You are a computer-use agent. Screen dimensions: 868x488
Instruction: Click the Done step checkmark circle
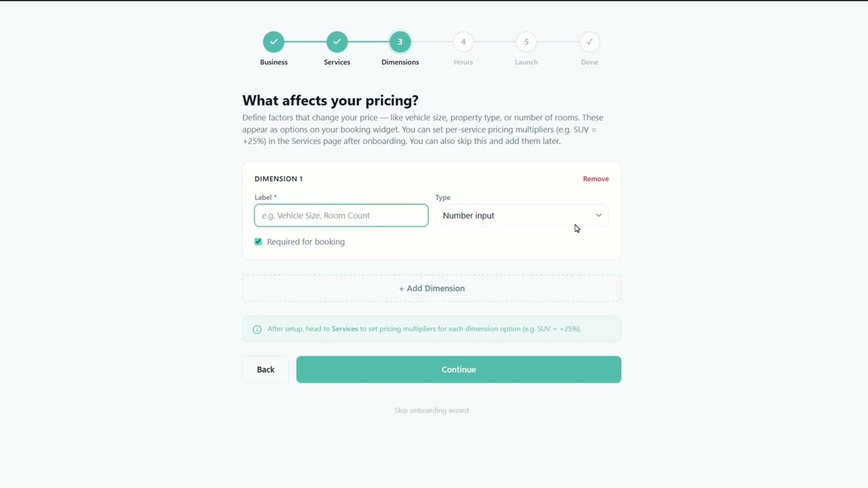coord(589,42)
